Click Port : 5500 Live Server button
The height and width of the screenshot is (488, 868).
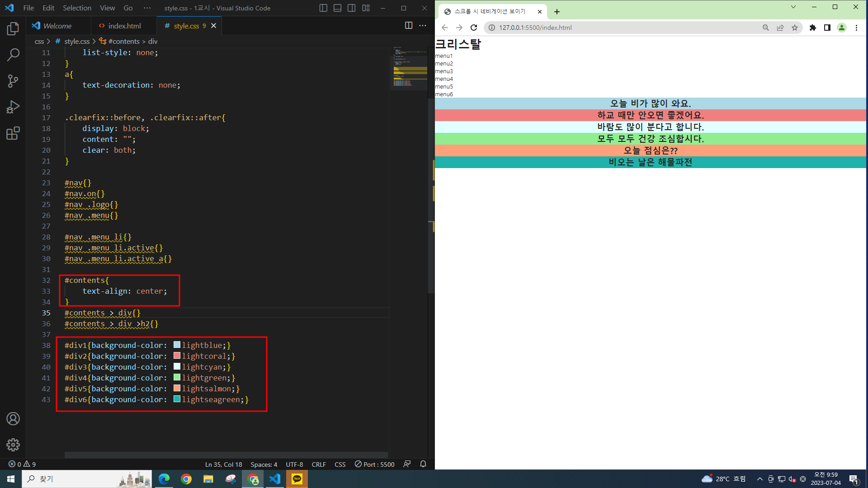pyautogui.click(x=375, y=464)
